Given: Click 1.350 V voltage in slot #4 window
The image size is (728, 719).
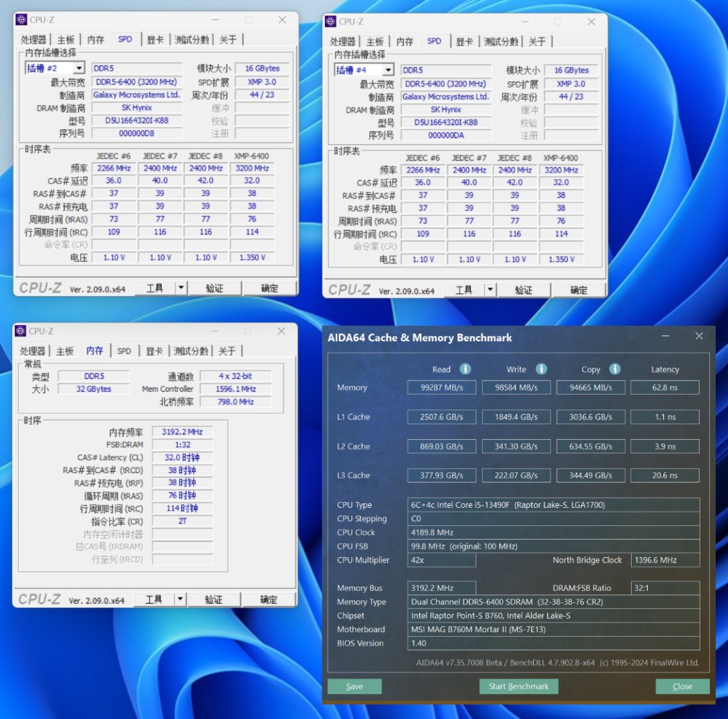Looking at the screenshot, I should point(562,259).
